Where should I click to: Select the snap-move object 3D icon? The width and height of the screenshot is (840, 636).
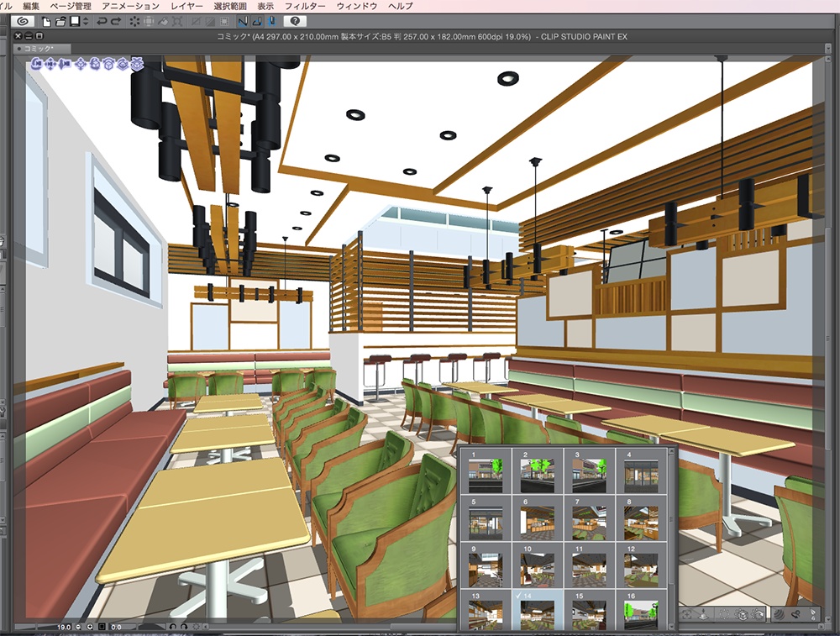tap(137, 65)
